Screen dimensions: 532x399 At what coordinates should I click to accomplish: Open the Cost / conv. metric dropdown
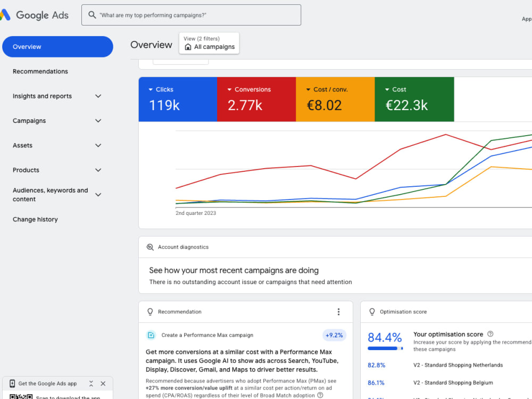(x=308, y=89)
